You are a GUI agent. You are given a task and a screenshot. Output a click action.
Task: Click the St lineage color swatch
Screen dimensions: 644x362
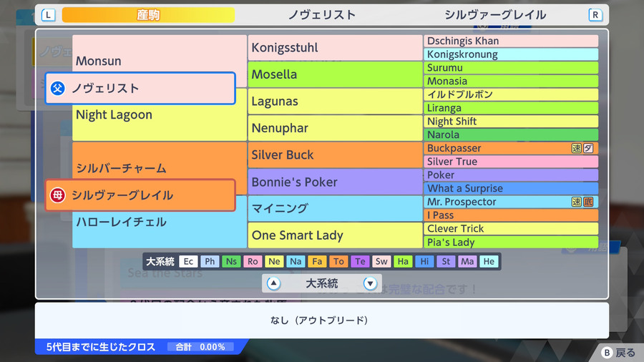446,261
